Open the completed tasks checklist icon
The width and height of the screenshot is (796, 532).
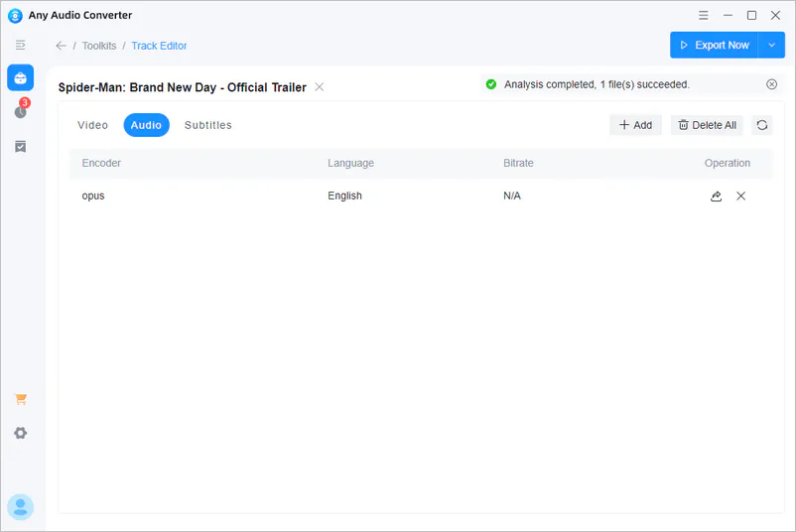20,147
